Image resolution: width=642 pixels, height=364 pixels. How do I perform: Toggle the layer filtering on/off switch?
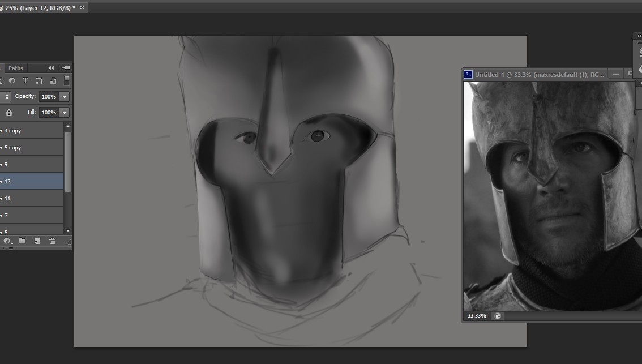pyautogui.click(x=66, y=80)
